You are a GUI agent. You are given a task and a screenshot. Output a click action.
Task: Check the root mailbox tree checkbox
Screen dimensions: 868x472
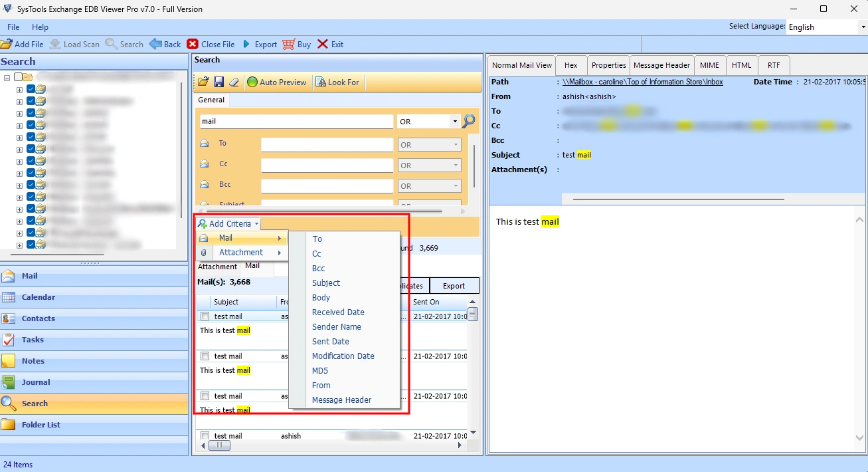point(18,77)
